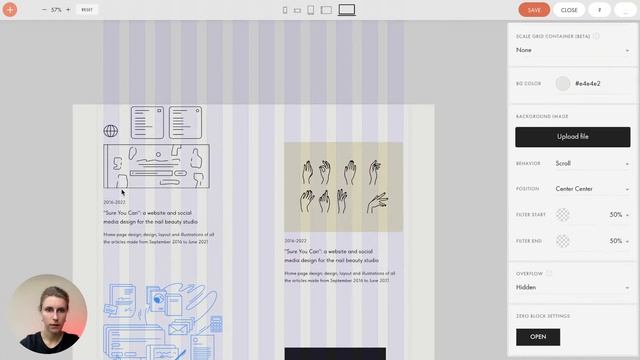Viewport: 640px width, 360px height.
Task: Open the help icon next to Overflow
Action: tap(549, 273)
